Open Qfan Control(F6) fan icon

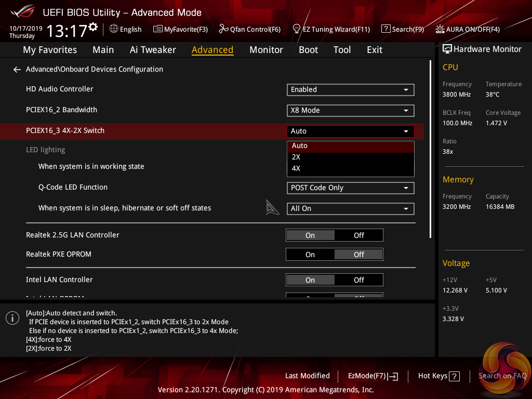(x=224, y=29)
